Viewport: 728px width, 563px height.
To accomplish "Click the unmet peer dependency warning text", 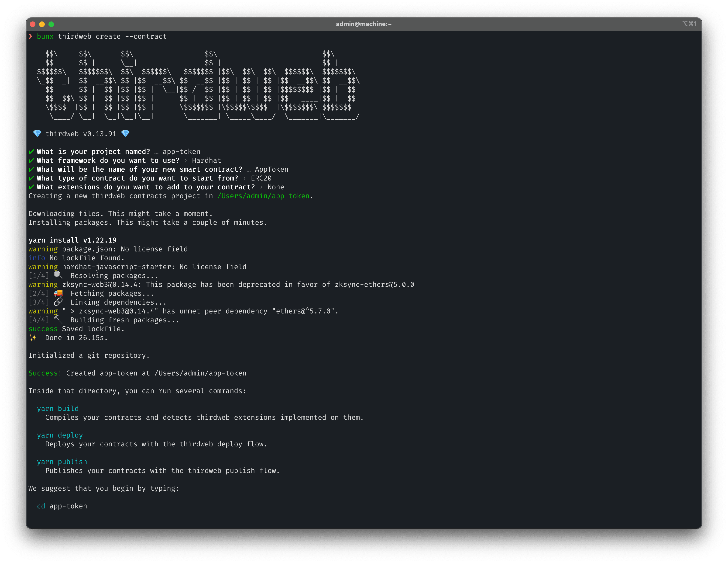I will tap(200, 311).
